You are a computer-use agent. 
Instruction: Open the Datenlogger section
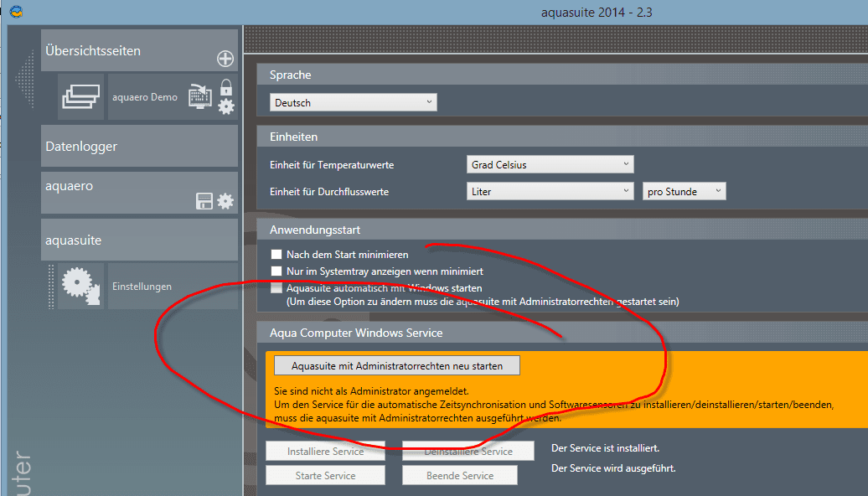[x=139, y=146]
